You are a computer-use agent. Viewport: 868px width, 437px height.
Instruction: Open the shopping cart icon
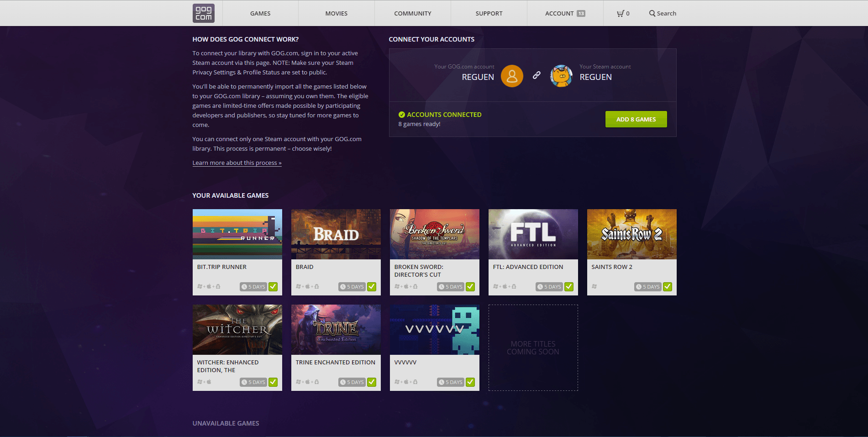[x=620, y=13]
